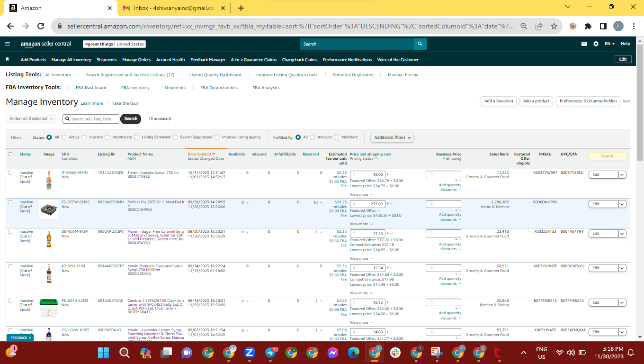Select Fulfilled By Merchant filter

[x=337, y=137]
